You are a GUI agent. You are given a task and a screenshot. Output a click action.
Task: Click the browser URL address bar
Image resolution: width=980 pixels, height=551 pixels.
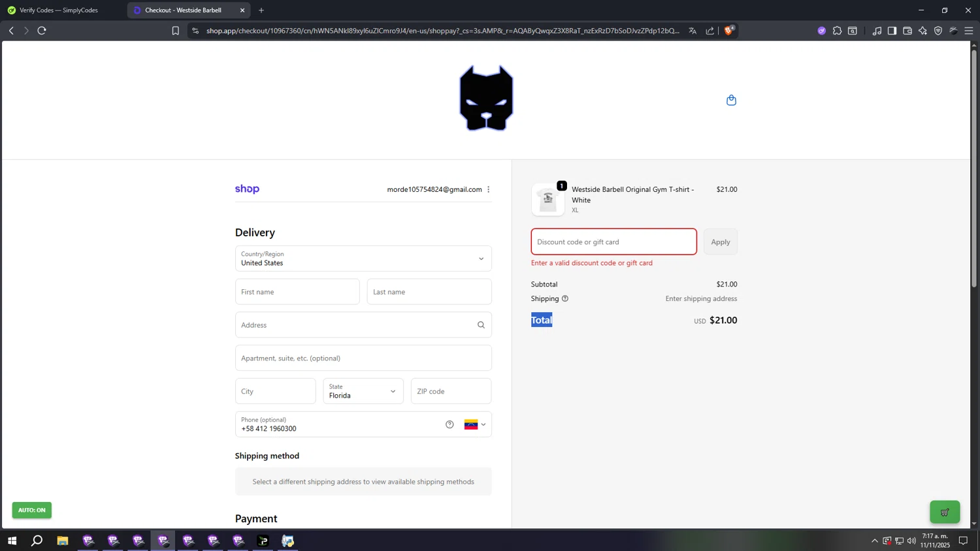443,31
